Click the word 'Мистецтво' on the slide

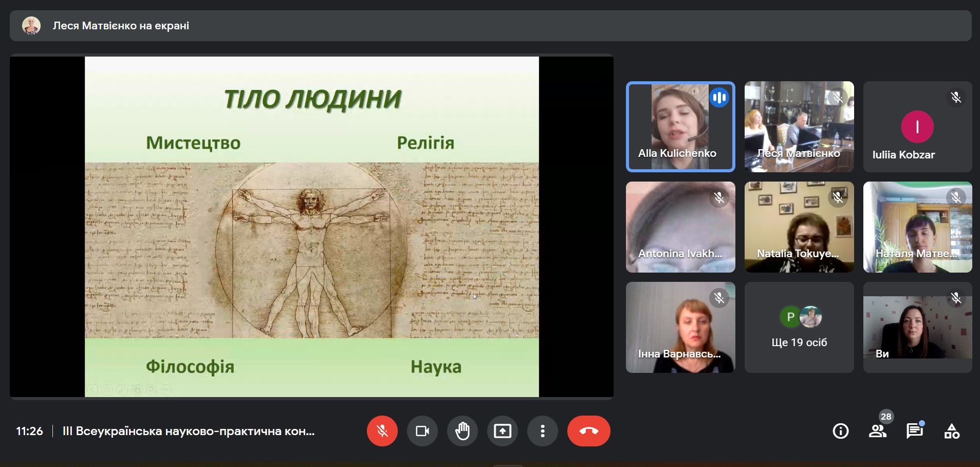[x=193, y=143]
